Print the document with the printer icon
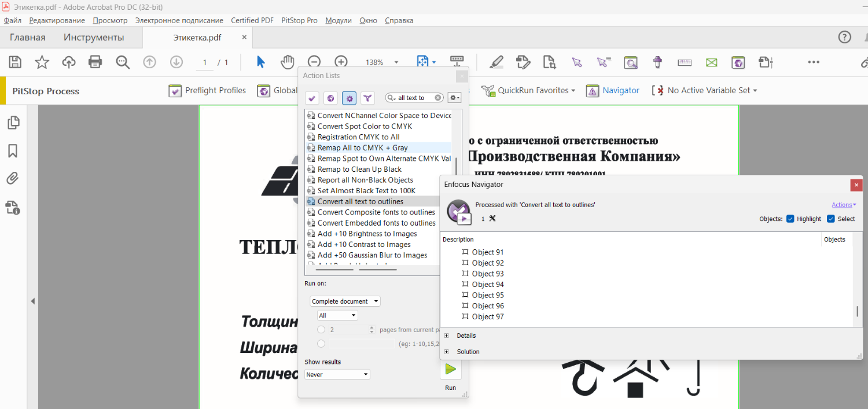 point(95,62)
